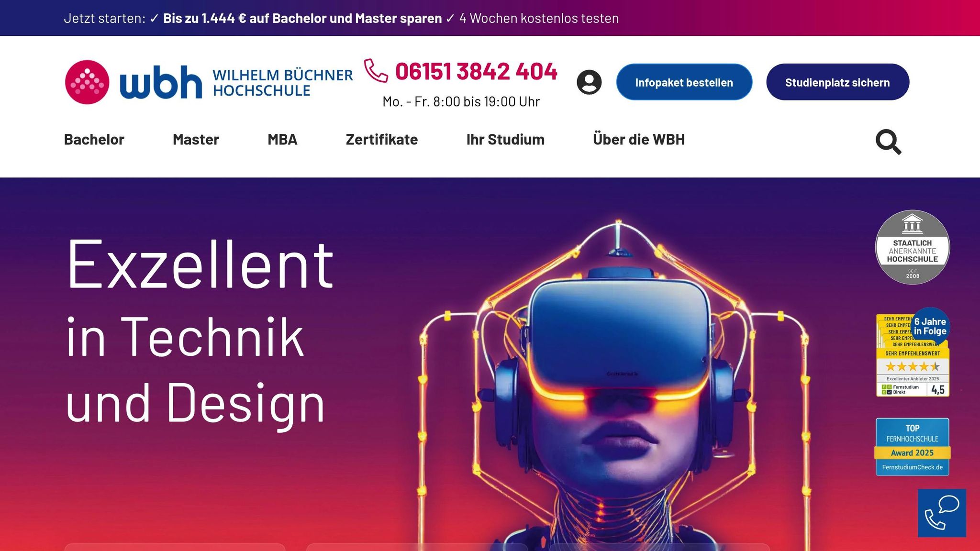The width and height of the screenshot is (980, 551).
Task: Expand the Master navigation menu
Action: point(196,140)
